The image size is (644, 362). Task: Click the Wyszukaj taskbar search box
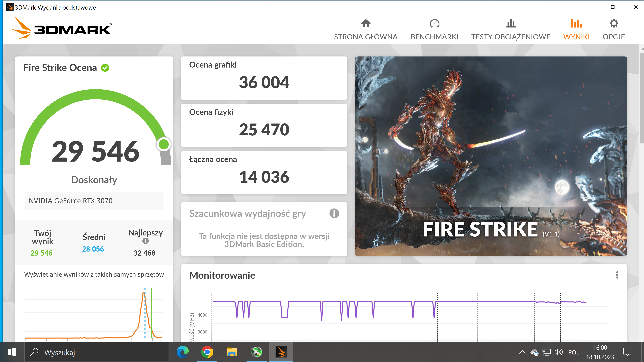pyautogui.click(x=96, y=352)
